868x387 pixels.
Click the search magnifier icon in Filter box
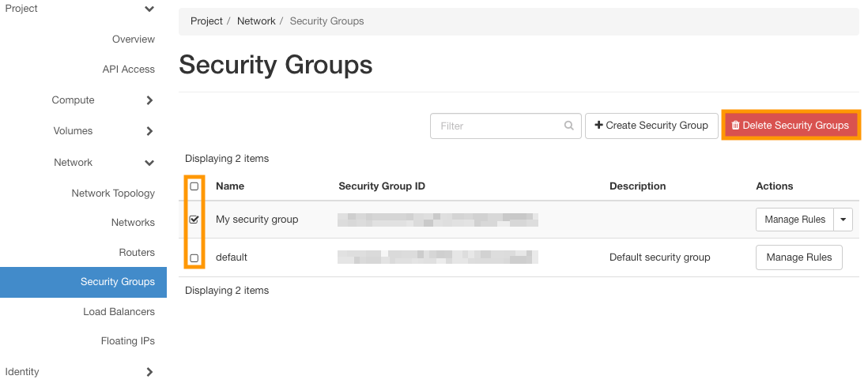(x=568, y=126)
